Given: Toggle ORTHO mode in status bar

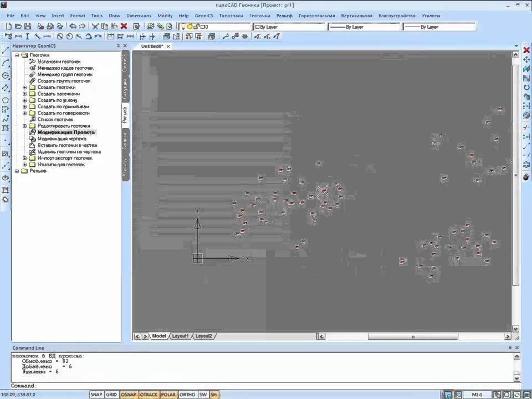Looking at the screenshot, I should click(187, 395).
